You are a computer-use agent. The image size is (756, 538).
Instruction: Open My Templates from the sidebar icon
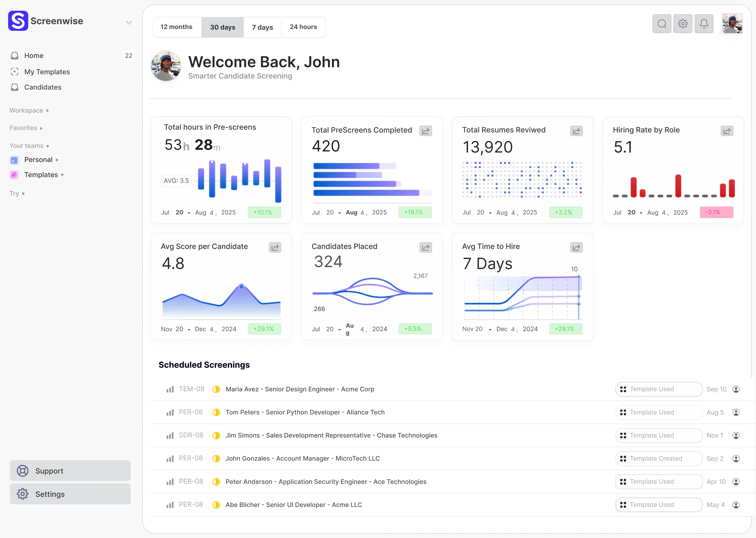[15, 71]
